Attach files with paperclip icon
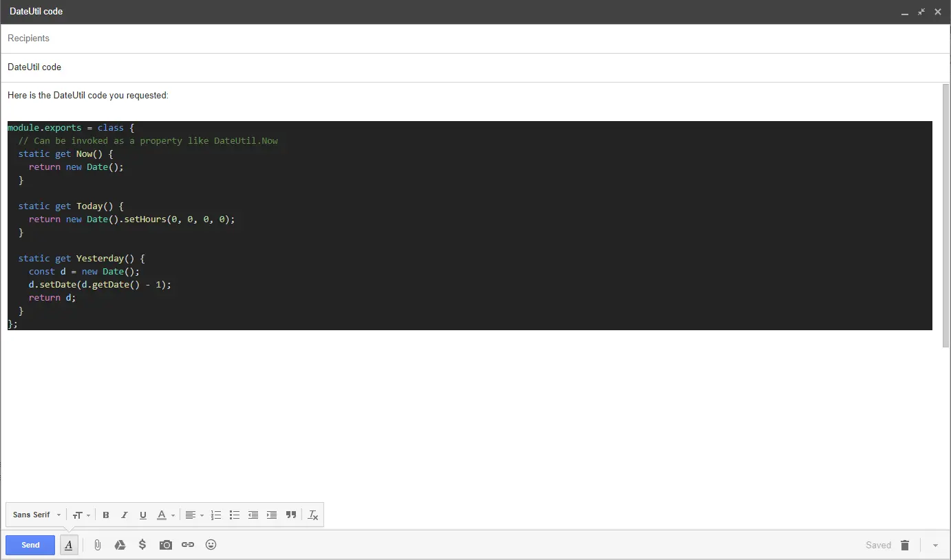951x560 pixels. click(x=98, y=545)
